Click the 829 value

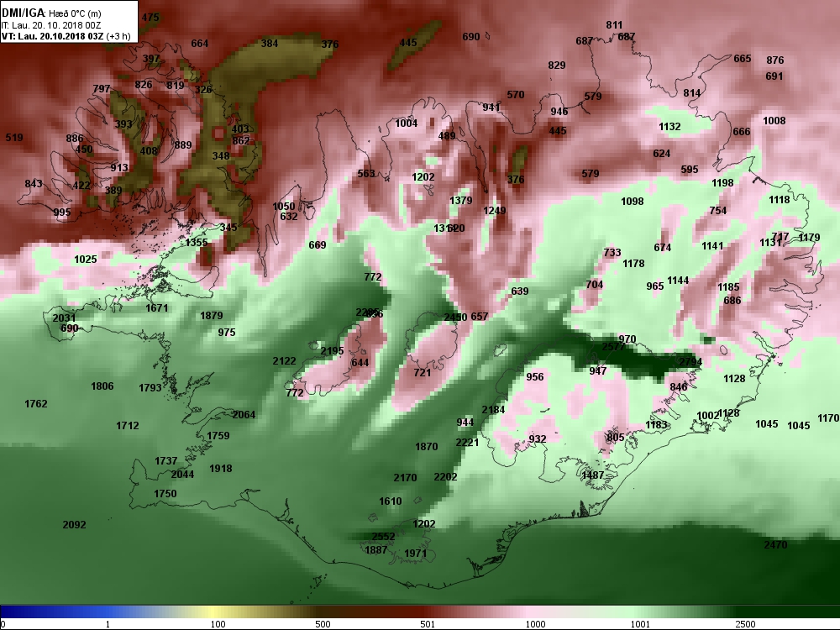click(x=557, y=66)
